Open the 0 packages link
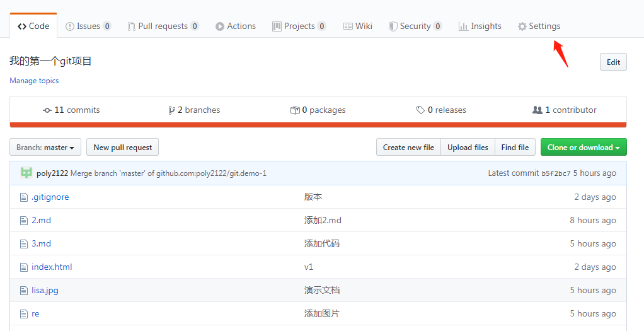The image size is (644, 331). [318, 110]
